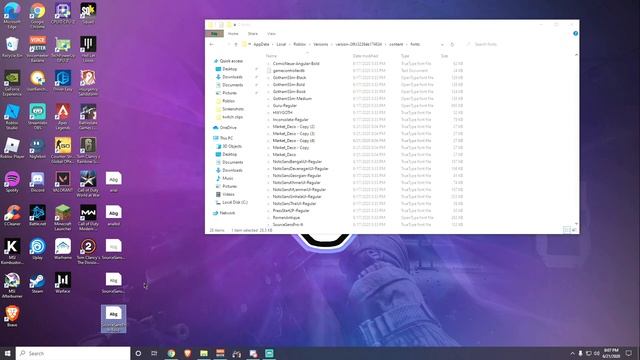Open the Explorer help question-mark icon
Viewport: 640px width, 360px height.
[x=575, y=33]
